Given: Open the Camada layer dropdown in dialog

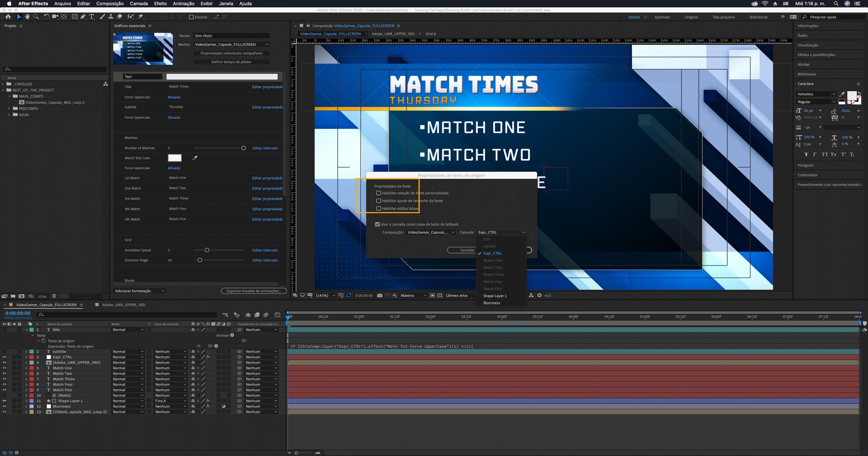Looking at the screenshot, I should (x=501, y=232).
